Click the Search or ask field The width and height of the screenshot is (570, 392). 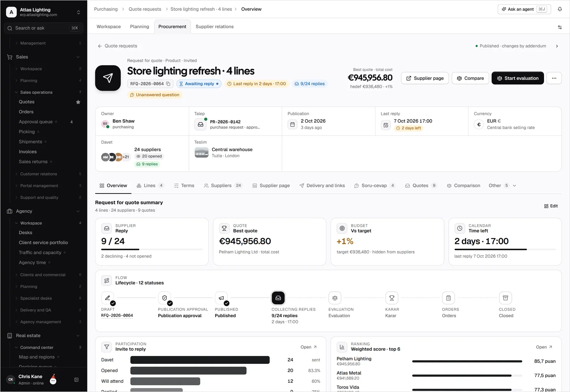43,28
